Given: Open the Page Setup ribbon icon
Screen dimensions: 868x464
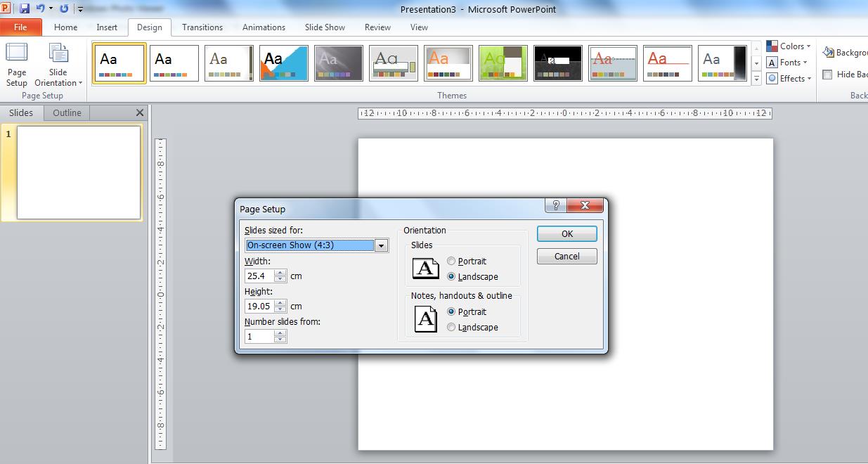Looking at the screenshot, I should click(16, 63).
